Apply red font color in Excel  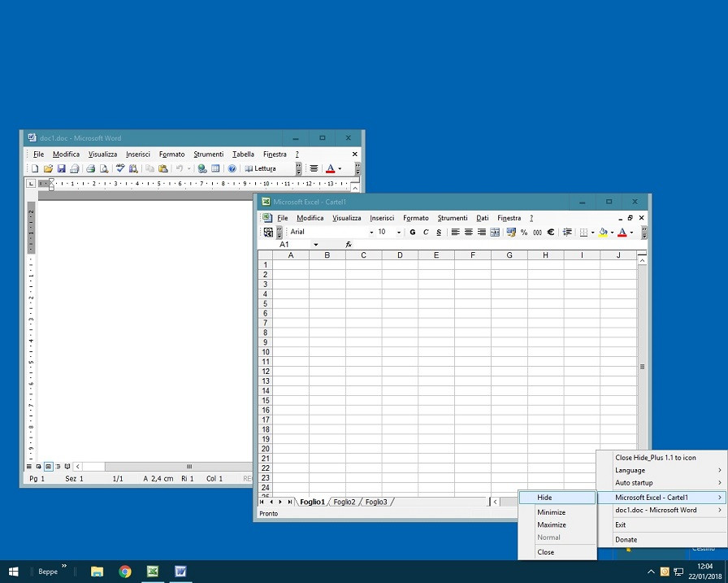coord(622,233)
